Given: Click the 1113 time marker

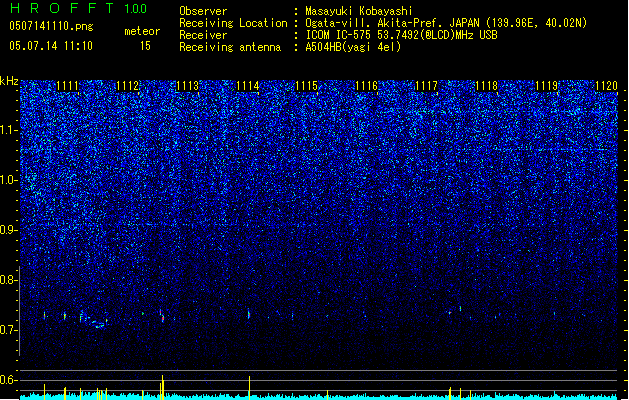Looking at the screenshot, I should click(187, 86).
